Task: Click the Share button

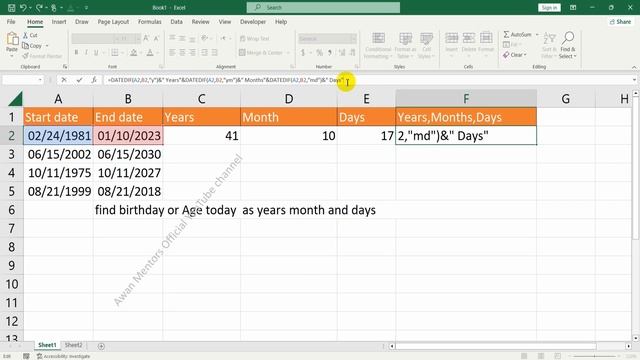Action: point(620,22)
